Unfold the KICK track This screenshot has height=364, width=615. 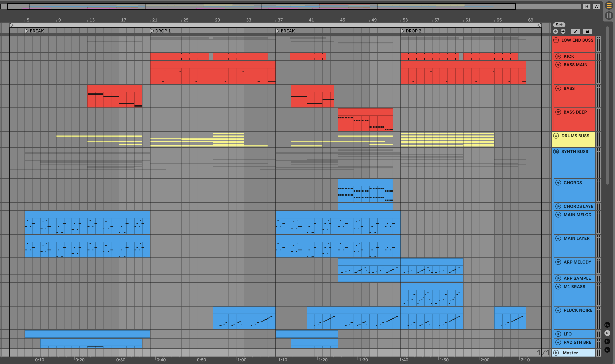(558, 56)
